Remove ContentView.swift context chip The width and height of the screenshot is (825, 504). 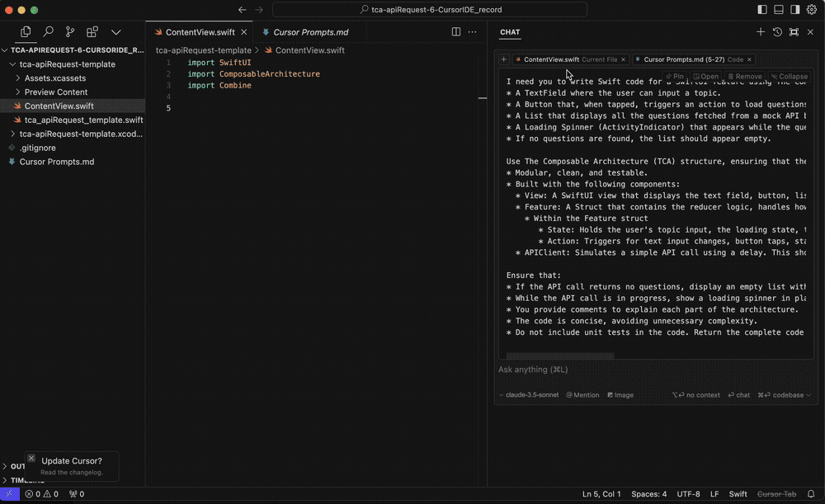[x=623, y=59]
